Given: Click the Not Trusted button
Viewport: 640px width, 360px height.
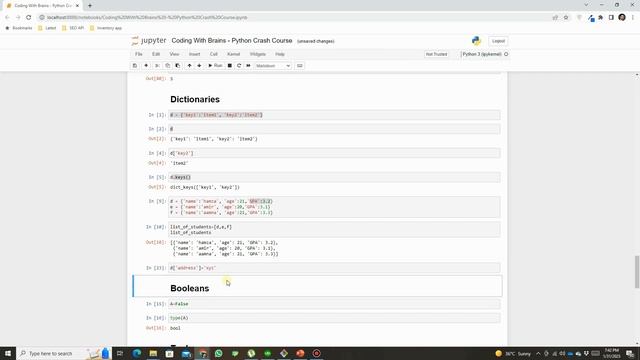Looking at the screenshot, I should point(436,54).
